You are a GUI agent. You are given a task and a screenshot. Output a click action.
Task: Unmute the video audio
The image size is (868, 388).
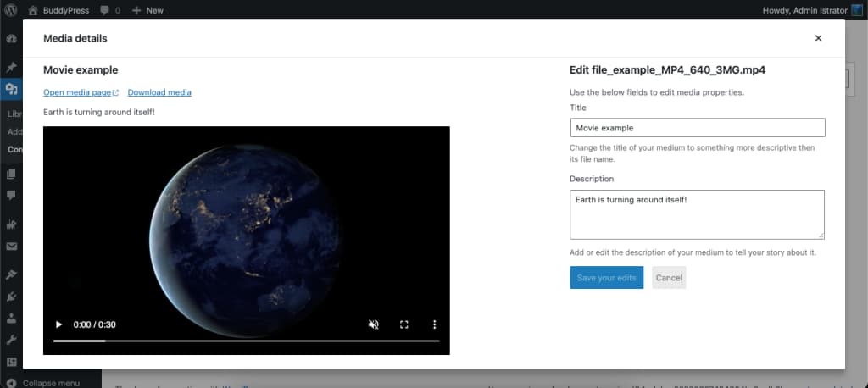tap(374, 324)
